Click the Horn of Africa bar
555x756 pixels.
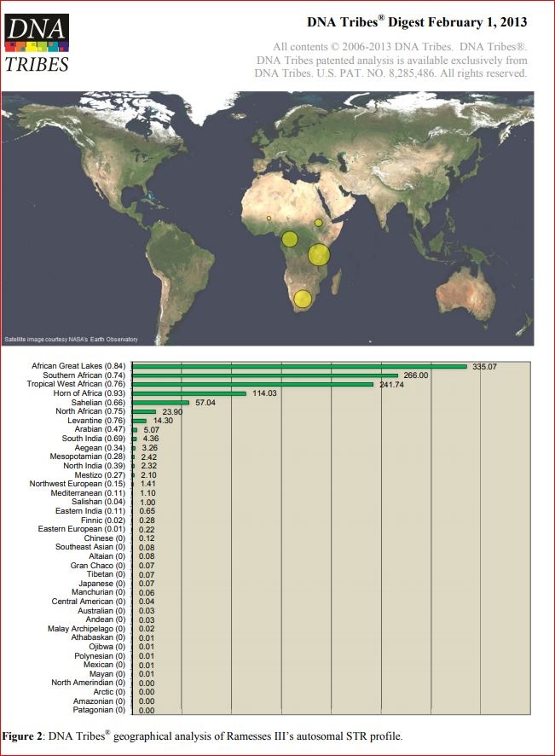click(x=188, y=393)
